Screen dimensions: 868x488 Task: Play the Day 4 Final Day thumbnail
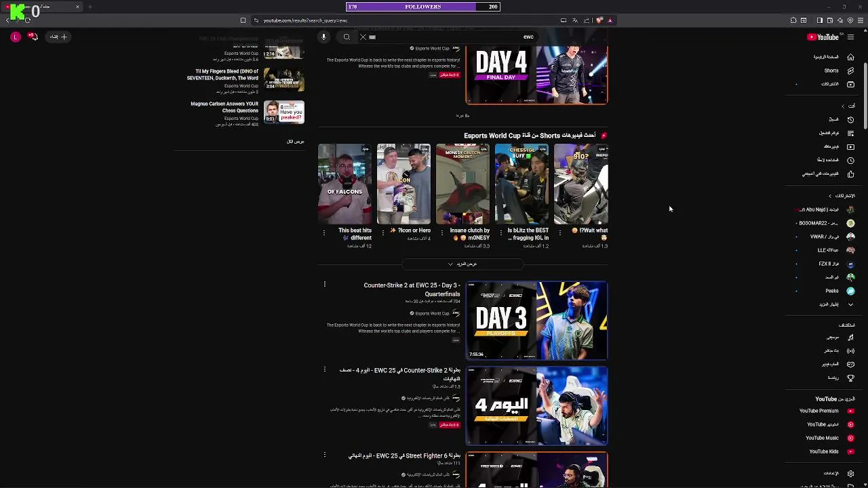coord(536,75)
